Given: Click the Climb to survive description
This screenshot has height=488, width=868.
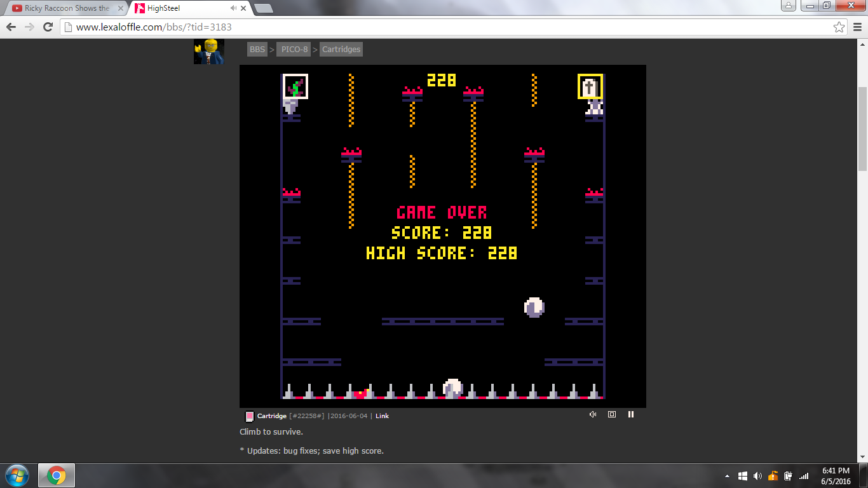Looking at the screenshot, I should [x=271, y=431].
